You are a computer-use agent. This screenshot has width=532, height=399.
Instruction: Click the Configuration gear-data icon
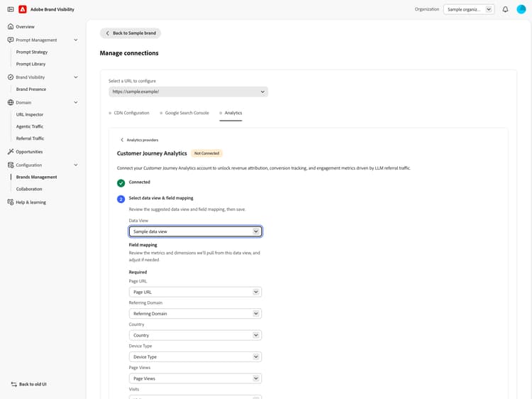(x=11, y=165)
